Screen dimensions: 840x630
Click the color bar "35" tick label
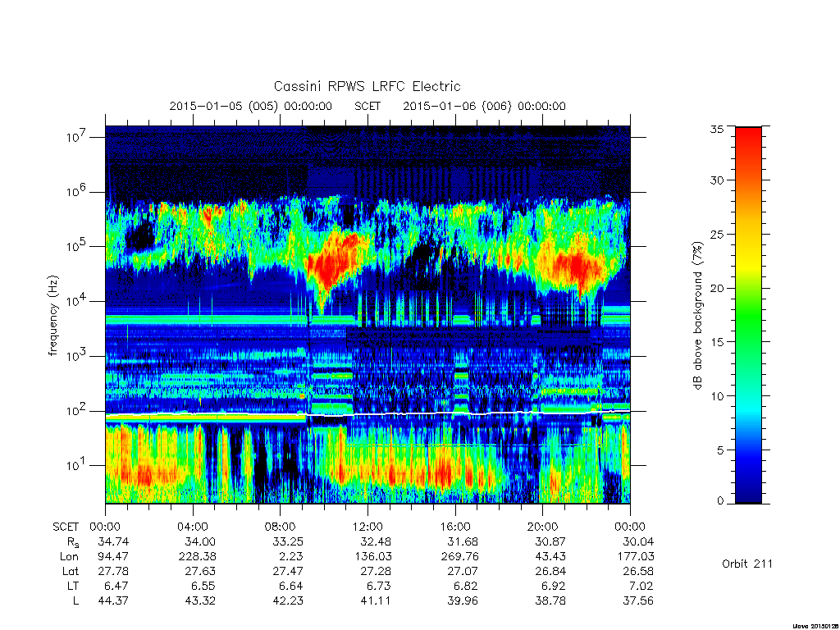716,129
